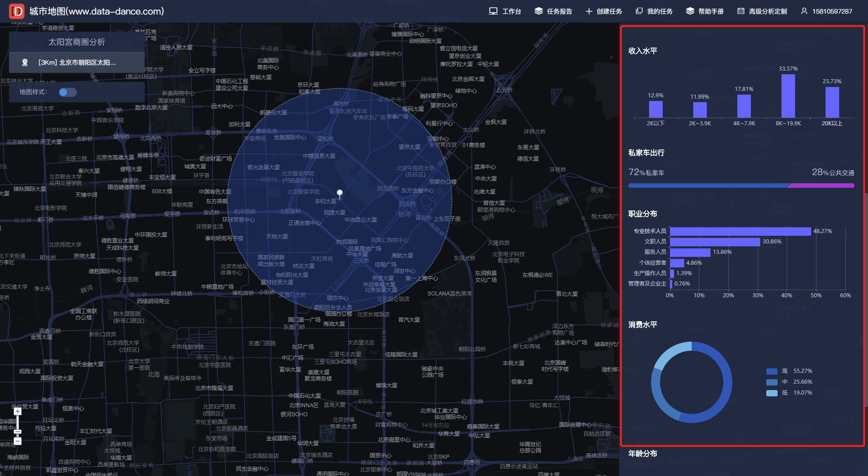Select the 工作台 menu item

point(511,11)
